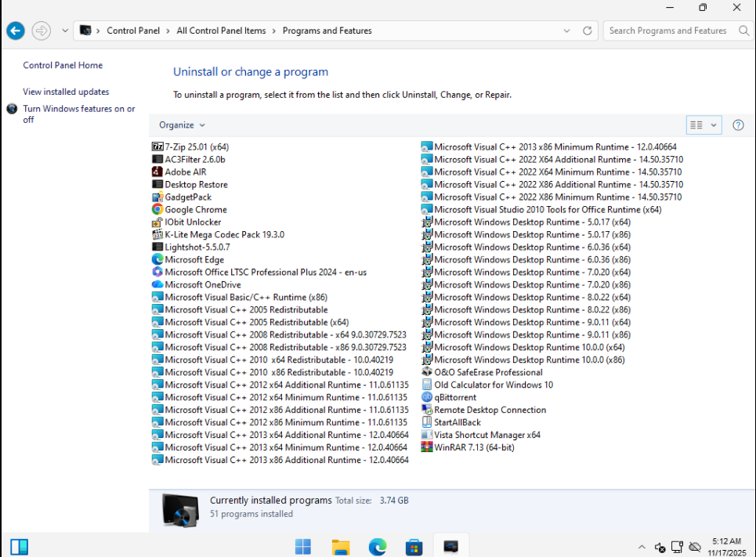This screenshot has height=557, width=756.
Task: Select Lightshot-5.5.0.7 entry
Action: tap(191, 247)
